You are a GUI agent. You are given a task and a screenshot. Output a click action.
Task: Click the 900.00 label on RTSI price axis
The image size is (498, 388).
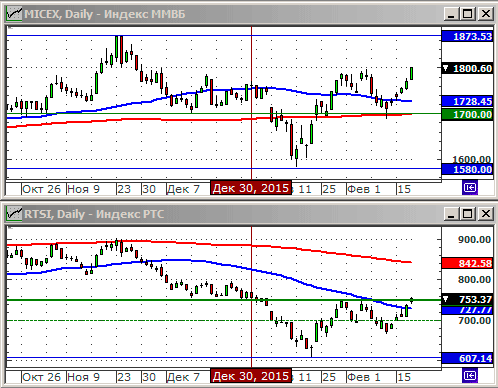(x=474, y=239)
